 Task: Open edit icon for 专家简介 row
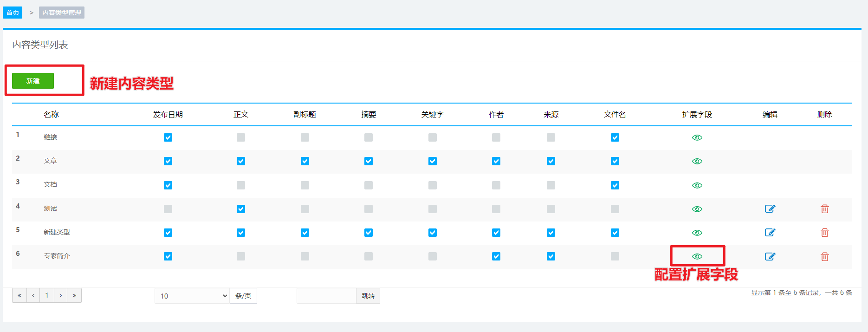(770, 256)
